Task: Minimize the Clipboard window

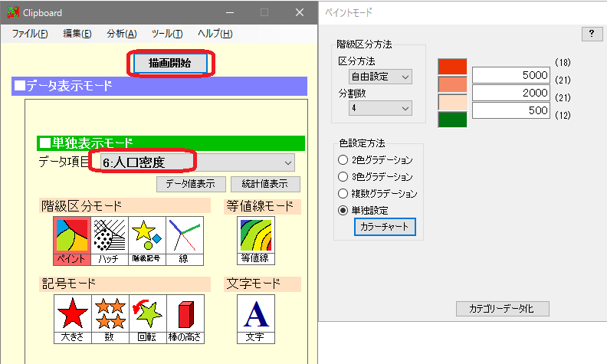Action: pos(230,12)
